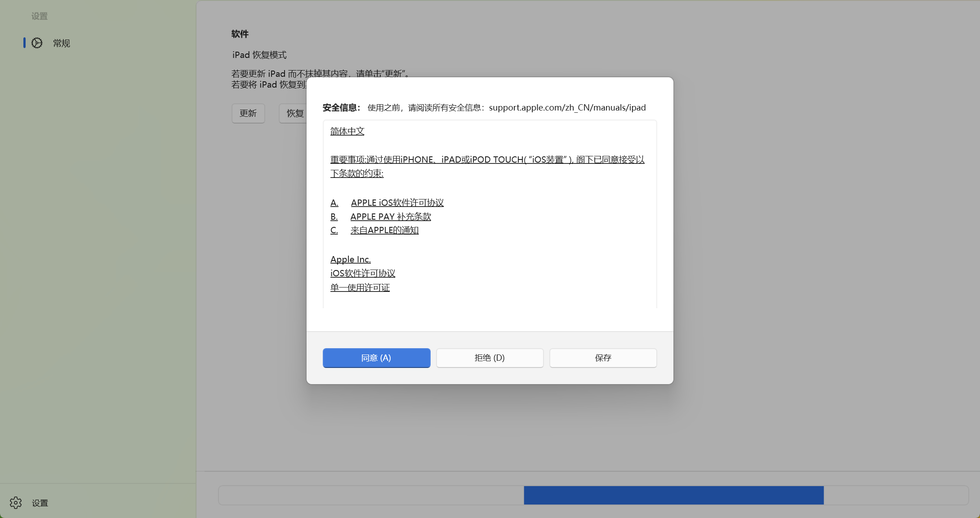Click the 同意 (A) agree button

pos(376,358)
